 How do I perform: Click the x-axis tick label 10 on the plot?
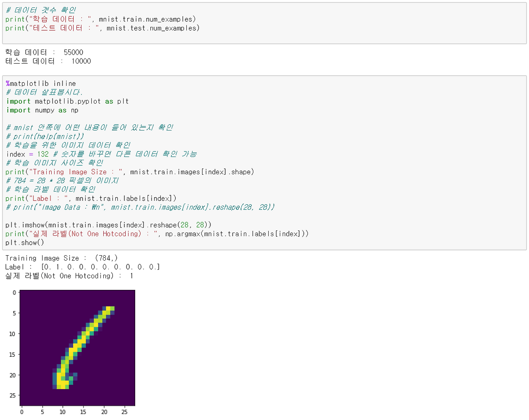[62, 412]
